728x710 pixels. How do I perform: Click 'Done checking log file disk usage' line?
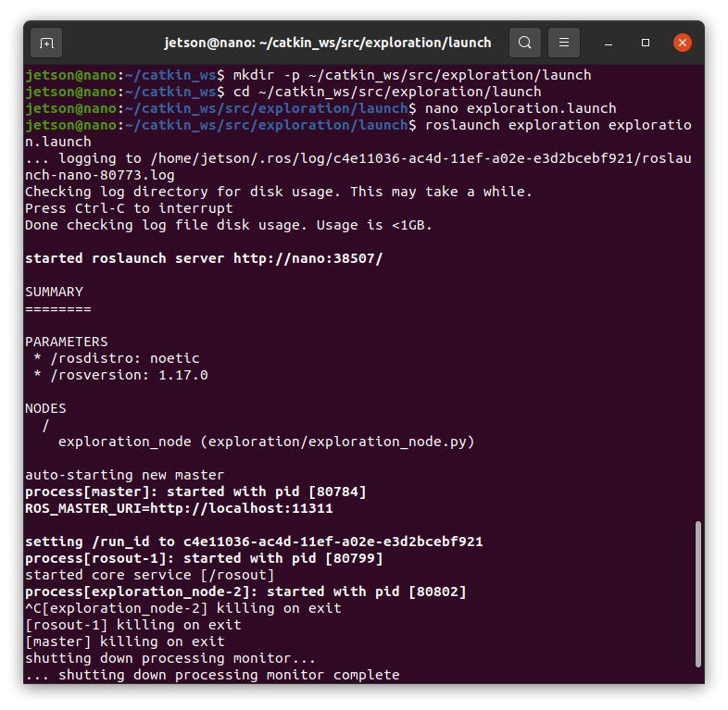(x=228, y=225)
